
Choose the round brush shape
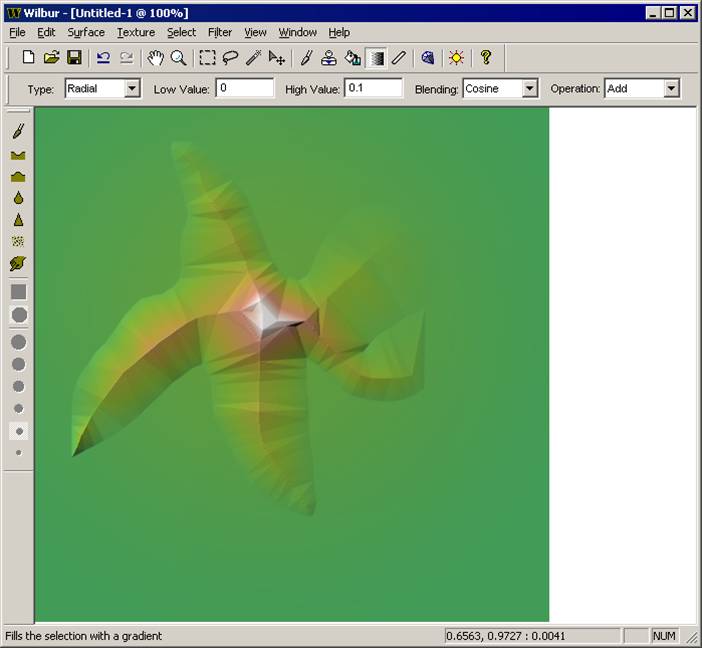(19, 315)
